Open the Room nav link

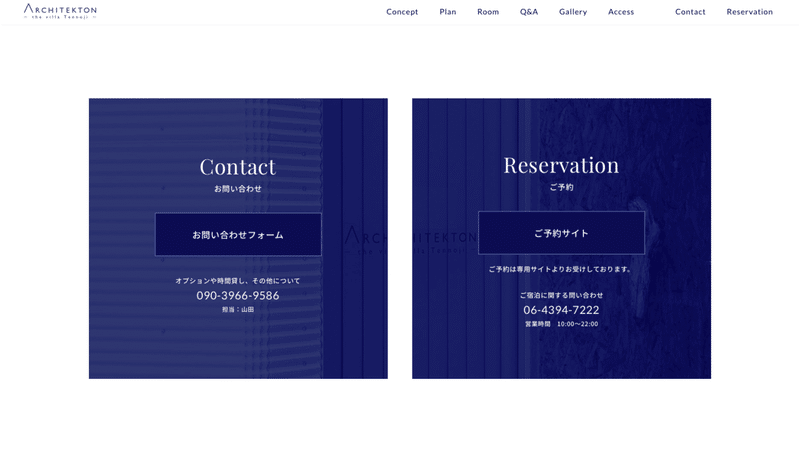click(488, 12)
